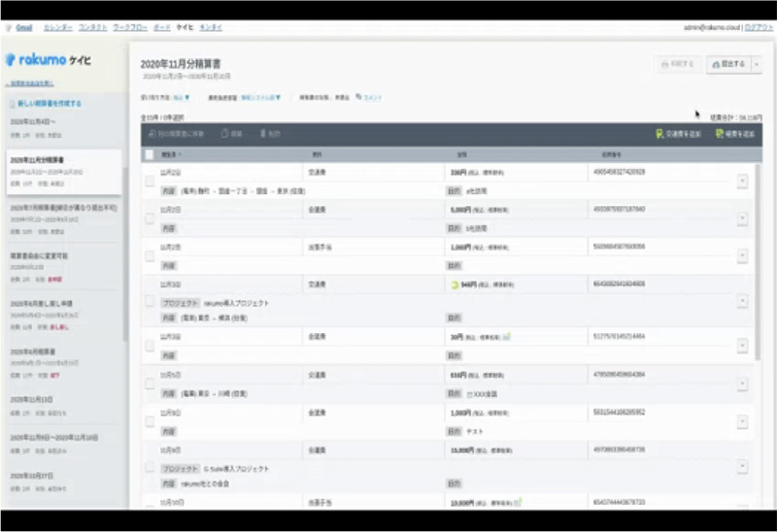Image resolution: width=777 pixels, height=532 pixels.
Task: Check the 11月9日 会議費 テスト row checkbox
Action: (150, 421)
